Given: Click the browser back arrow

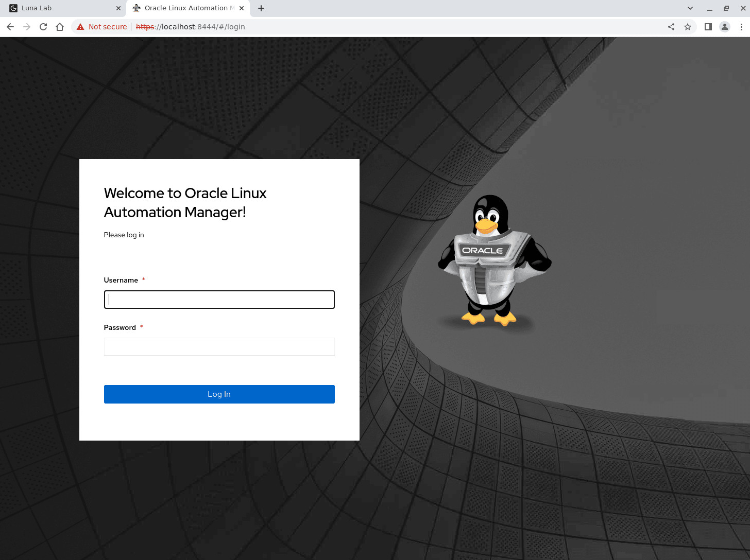Looking at the screenshot, I should click(x=10, y=27).
